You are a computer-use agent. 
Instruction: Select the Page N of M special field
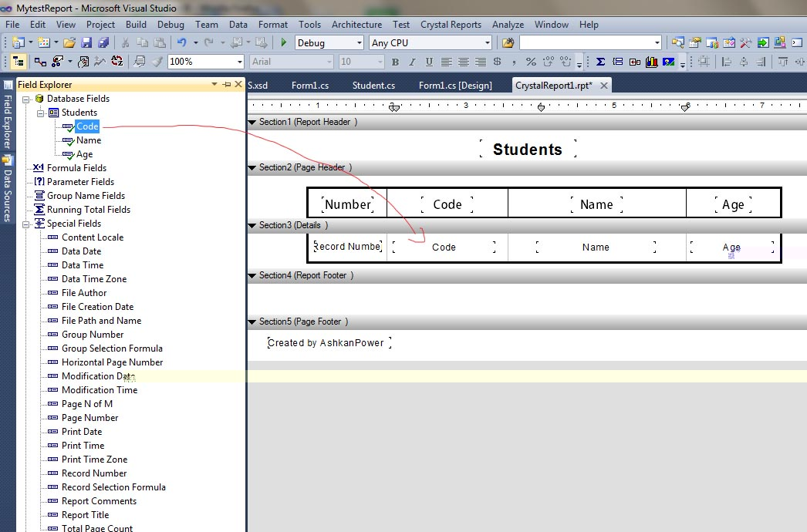[87, 405]
